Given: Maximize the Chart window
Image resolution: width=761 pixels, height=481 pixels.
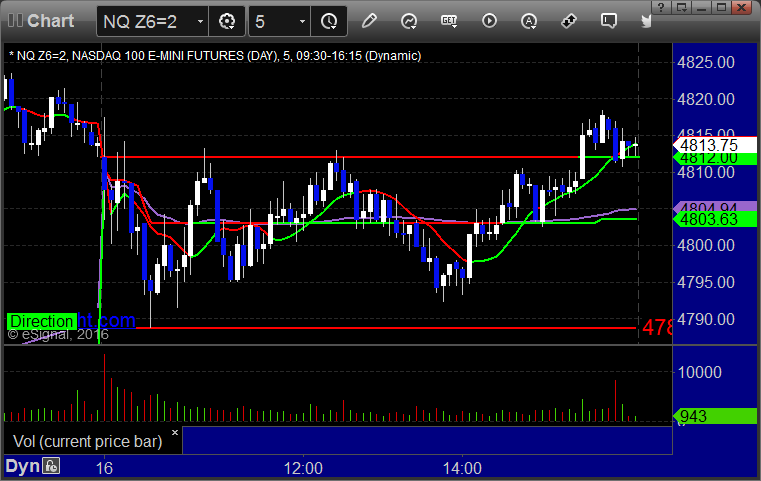Looking at the screenshot, I should (x=722, y=7).
